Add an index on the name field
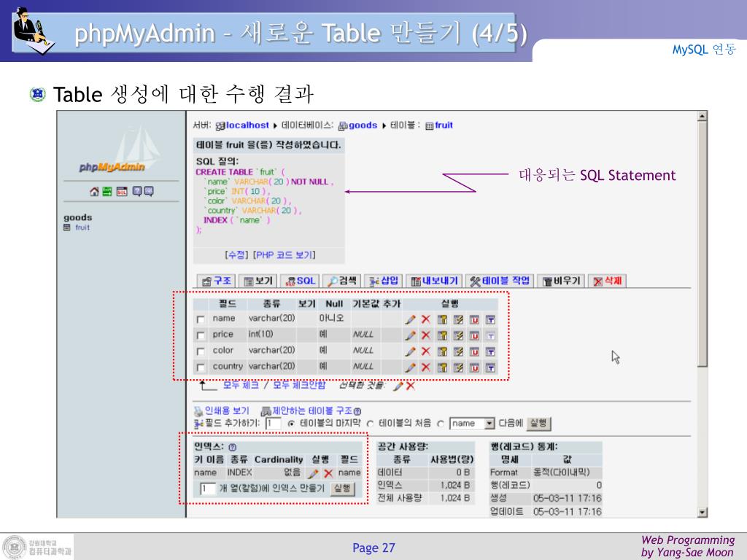Image resolution: width=747 pixels, height=560 pixels. pyautogui.click(x=458, y=319)
